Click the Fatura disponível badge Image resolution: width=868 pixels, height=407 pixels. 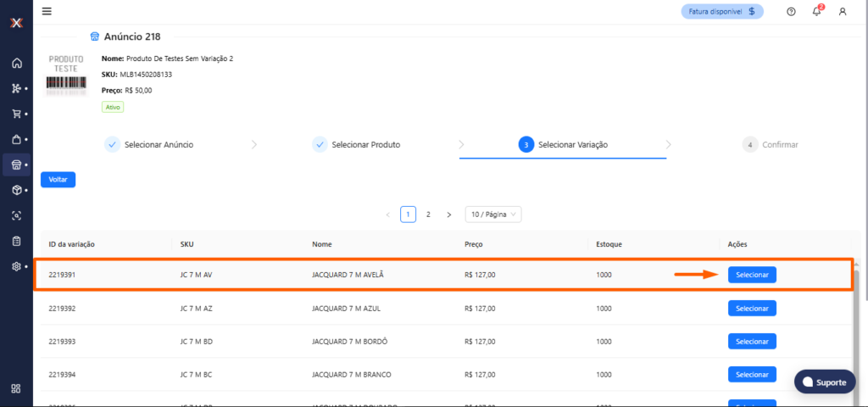point(722,12)
